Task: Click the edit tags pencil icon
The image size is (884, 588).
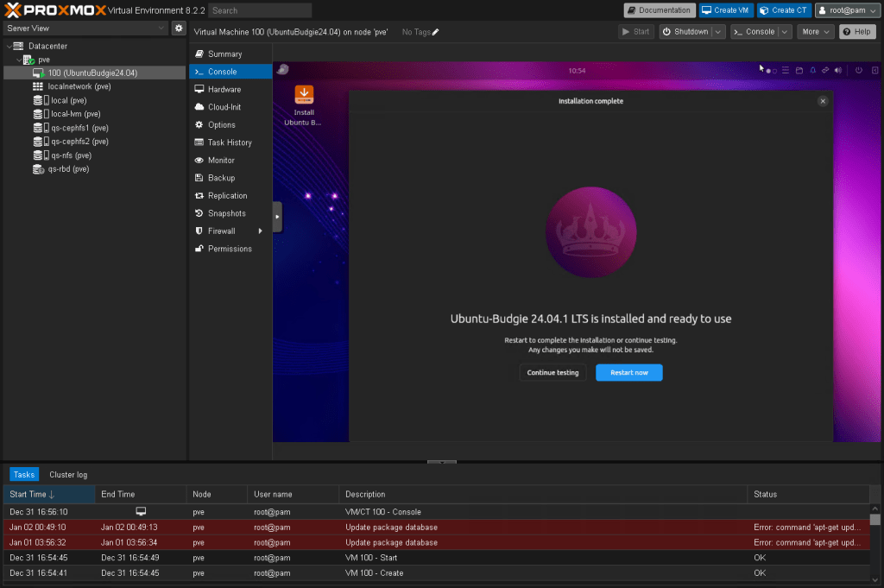Action: 436,32
